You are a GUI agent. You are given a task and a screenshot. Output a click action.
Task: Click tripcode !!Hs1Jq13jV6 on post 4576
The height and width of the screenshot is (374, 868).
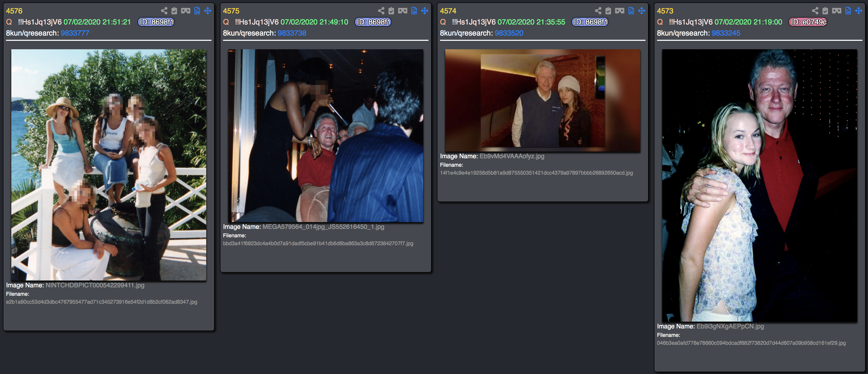[x=40, y=22]
